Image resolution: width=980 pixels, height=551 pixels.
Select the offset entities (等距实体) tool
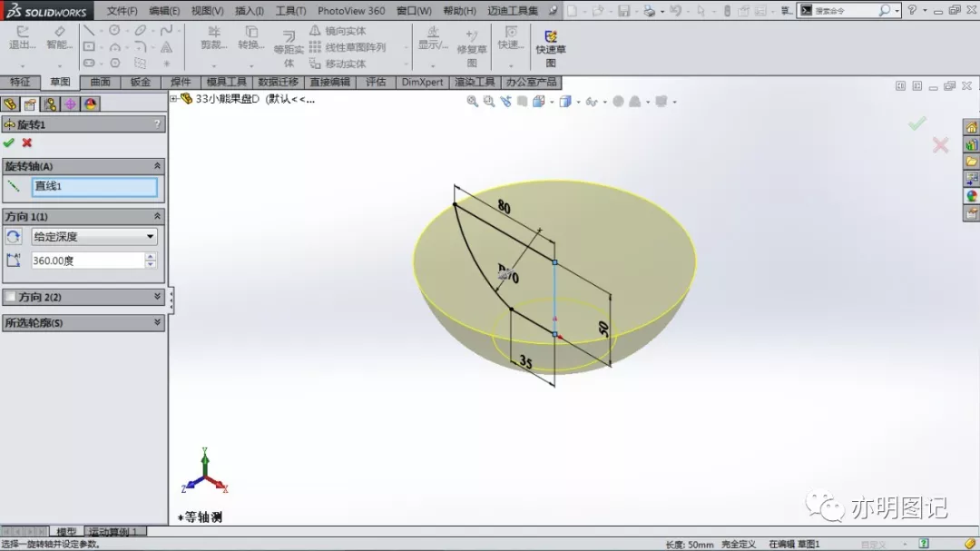point(289,49)
